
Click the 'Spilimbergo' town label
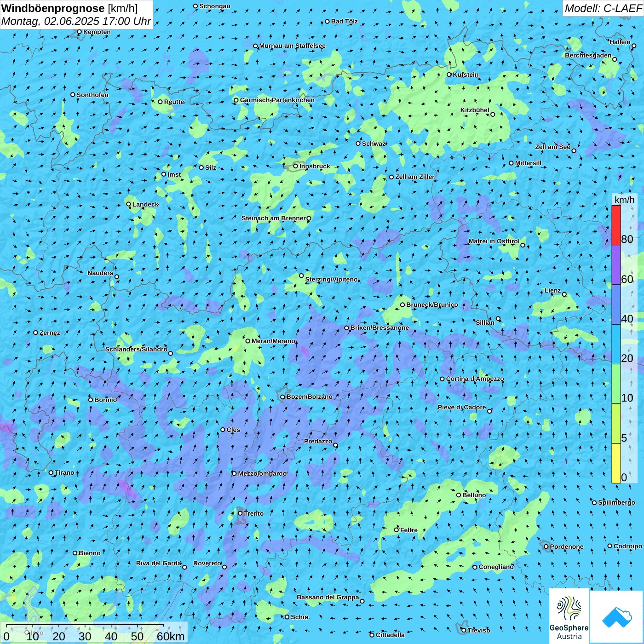point(616,502)
